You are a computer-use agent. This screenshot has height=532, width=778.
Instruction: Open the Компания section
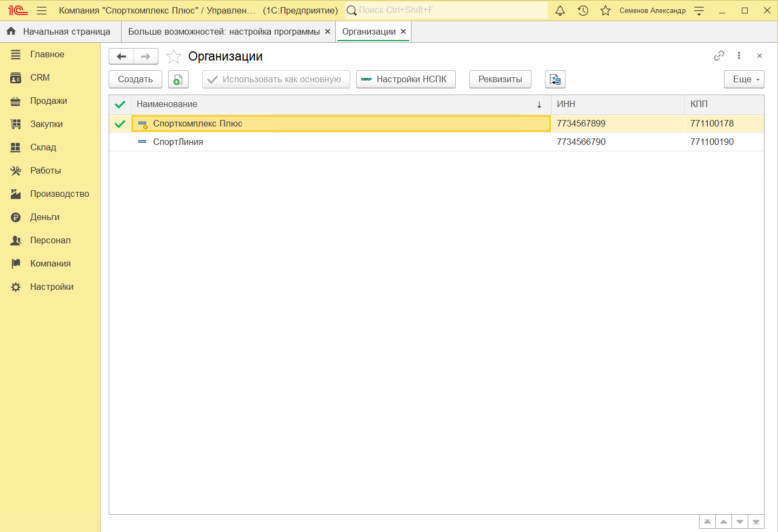coord(50,263)
